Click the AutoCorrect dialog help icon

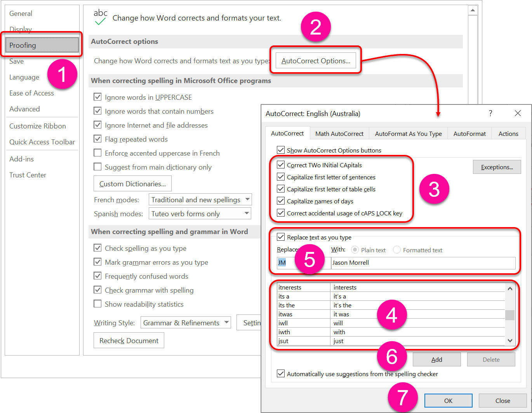click(490, 113)
